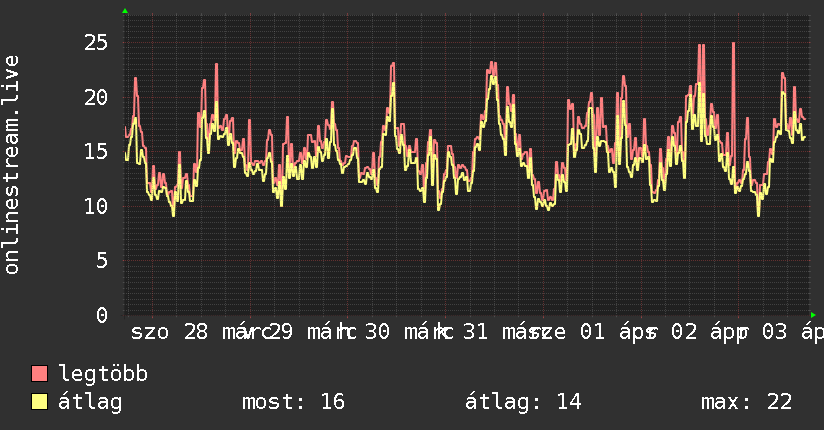The width and height of the screenshot is (824, 430).
Task: Click the 31 date label on x-axis
Action: tap(475, 332)
